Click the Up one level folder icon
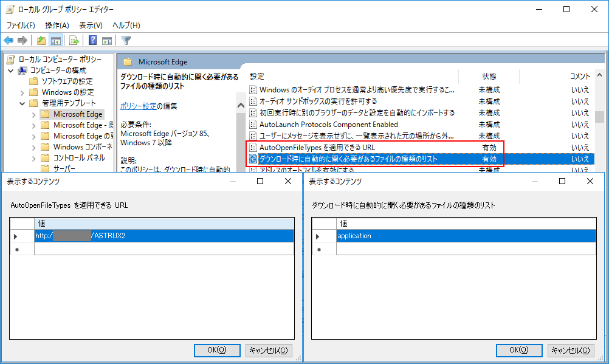609x364 pixels. pyautogui.click(x=41, y=40)
